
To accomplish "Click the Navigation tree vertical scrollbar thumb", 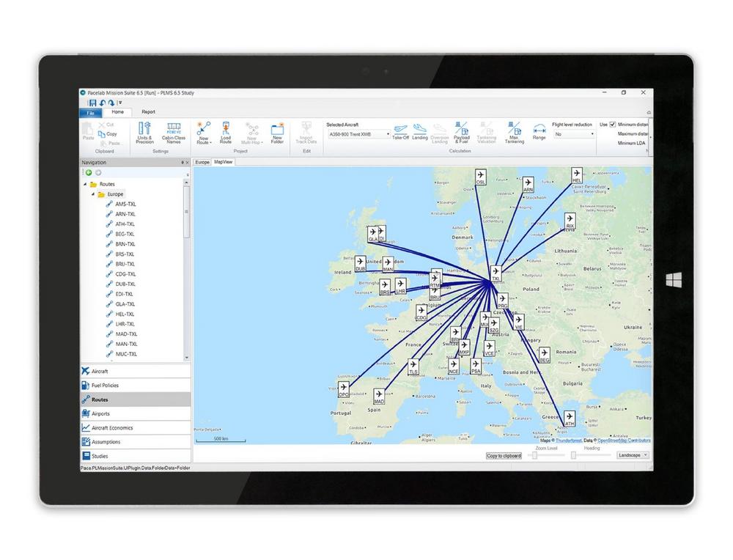I will [x=186, y=212].
